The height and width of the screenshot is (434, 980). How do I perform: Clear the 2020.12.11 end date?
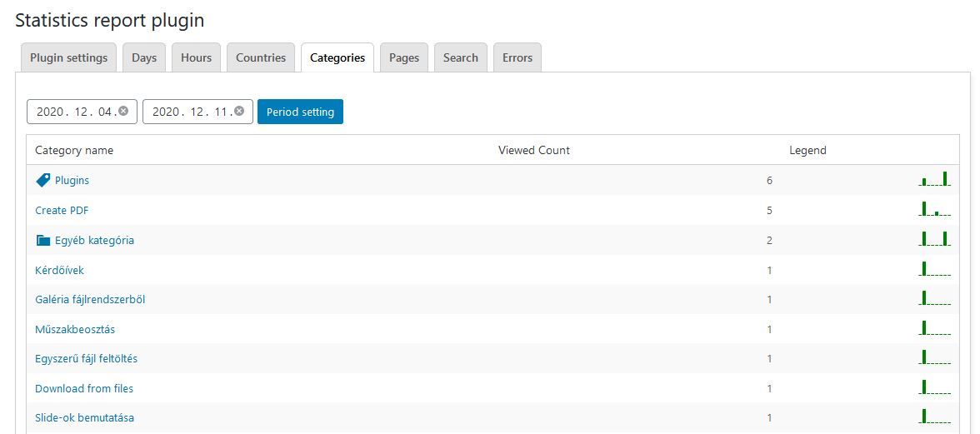239,111
